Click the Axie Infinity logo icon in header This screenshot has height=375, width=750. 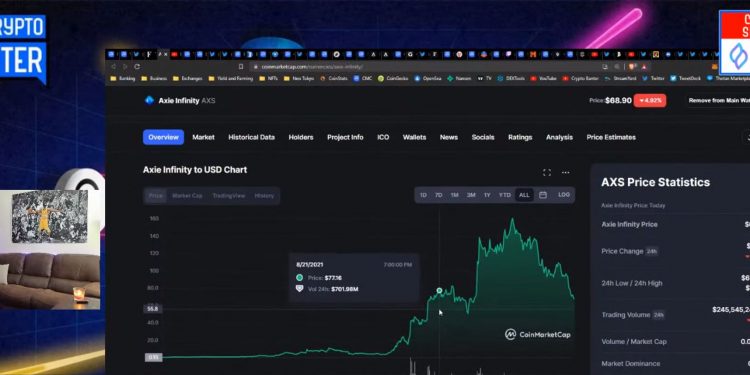pyautogui.click(x=149, y=100)
